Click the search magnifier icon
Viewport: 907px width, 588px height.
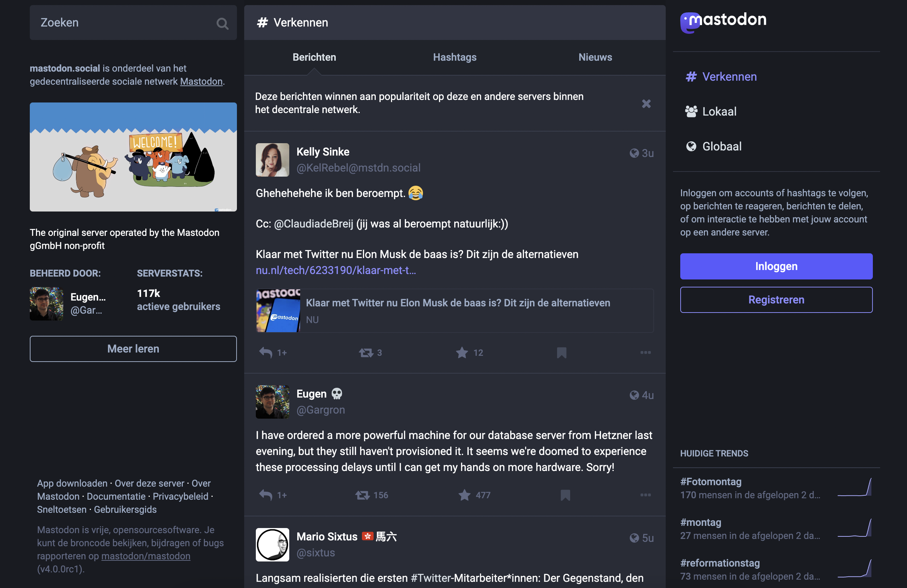[222, 24]
